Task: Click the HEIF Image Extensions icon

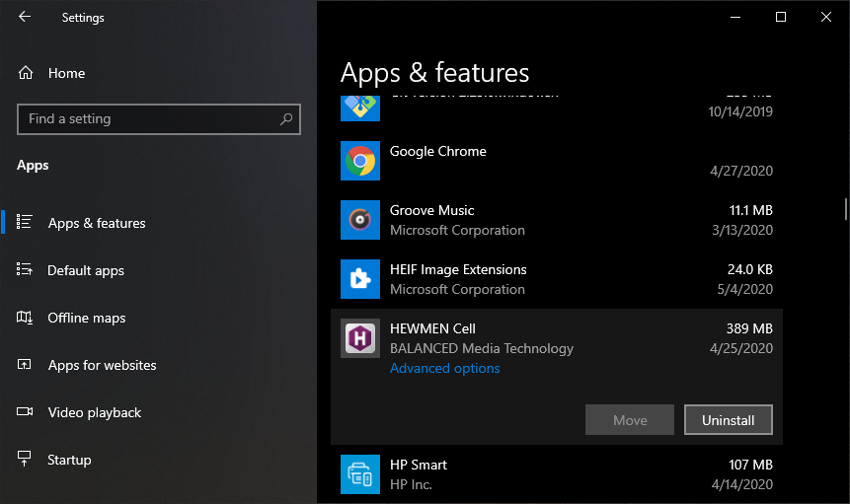Action: click(360, 279)
